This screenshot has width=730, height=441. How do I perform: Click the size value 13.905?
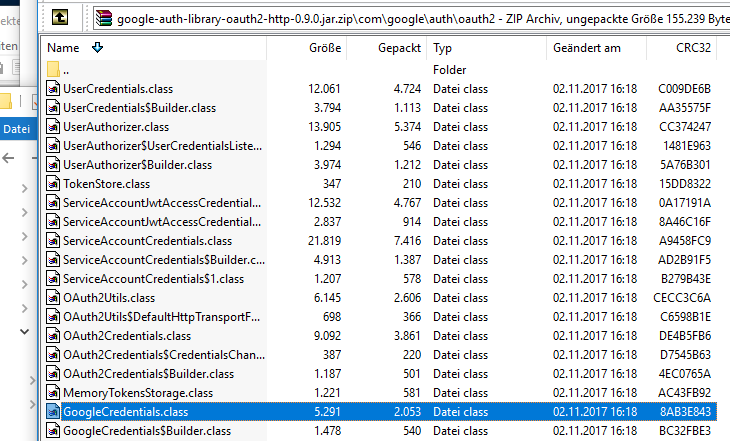[x=324, y=127]
